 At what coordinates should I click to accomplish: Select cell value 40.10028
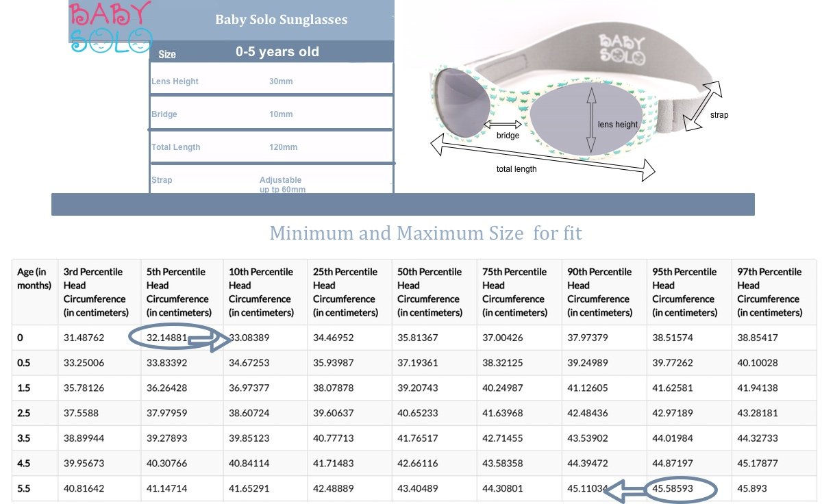(758, 363)
